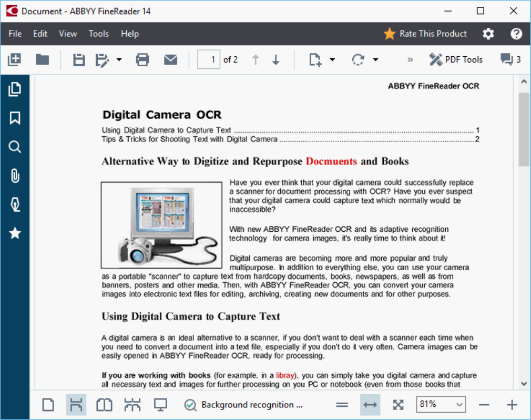
Task: Click the camera and monitor image
Action: pos(161,225)
